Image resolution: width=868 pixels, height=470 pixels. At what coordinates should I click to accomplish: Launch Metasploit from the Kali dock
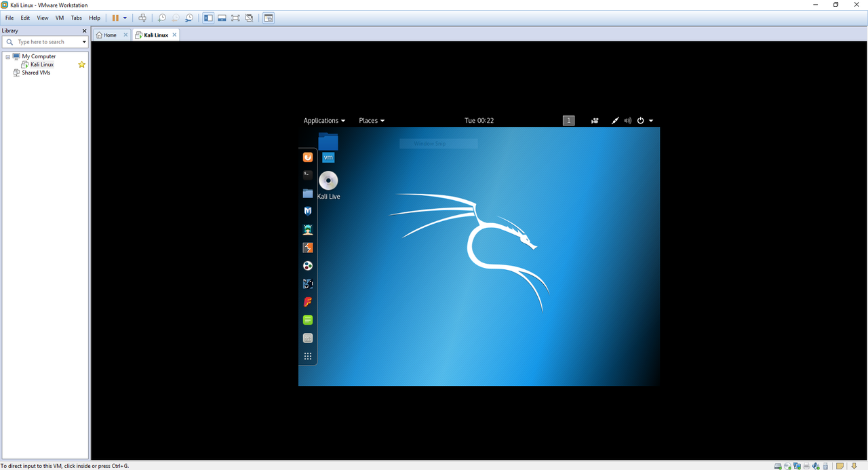click(x=308, y=212)
